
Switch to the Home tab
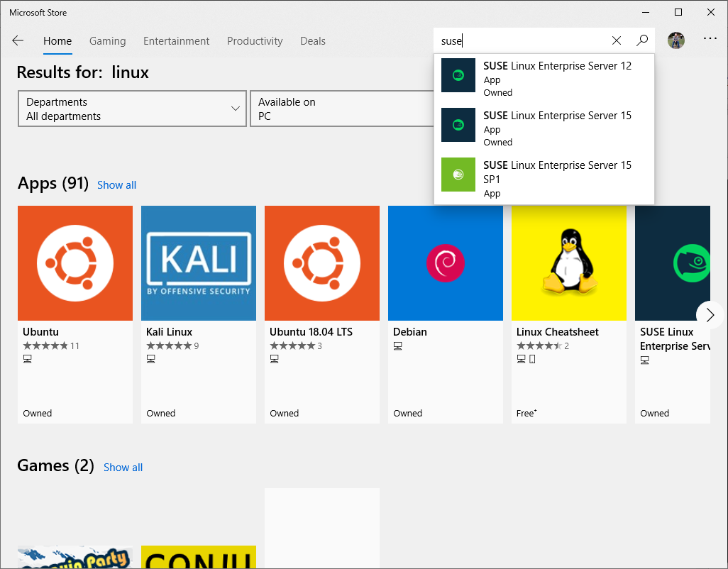[57, 41]
